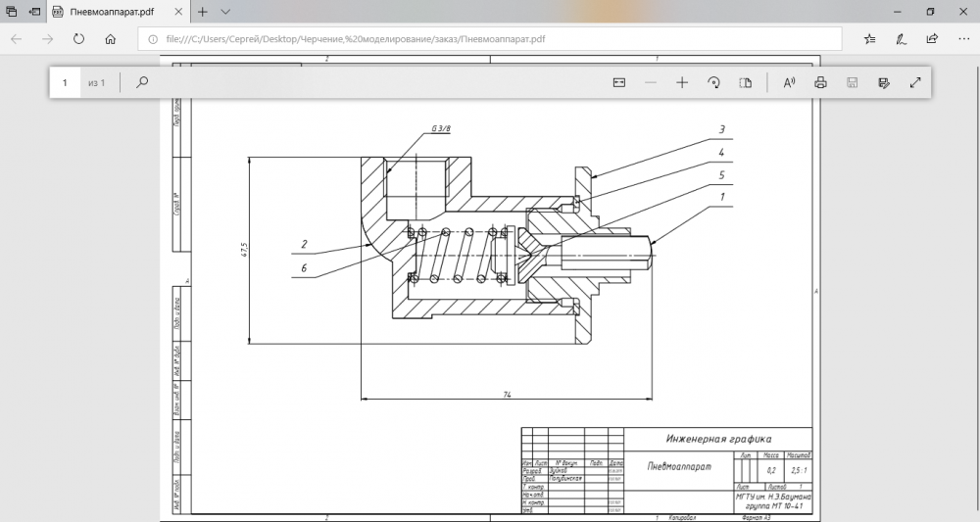Open the PDF in full screen

point(915,83)
